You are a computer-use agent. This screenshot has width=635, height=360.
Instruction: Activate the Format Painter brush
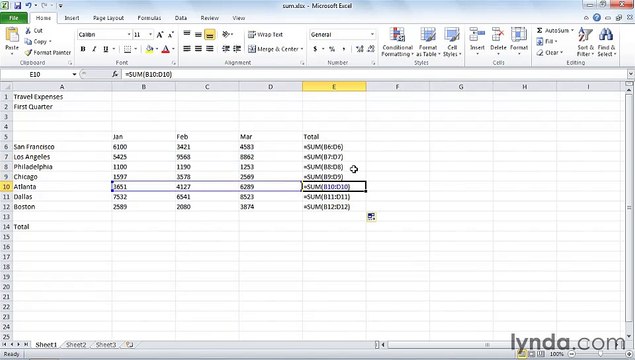coord(28,52)
